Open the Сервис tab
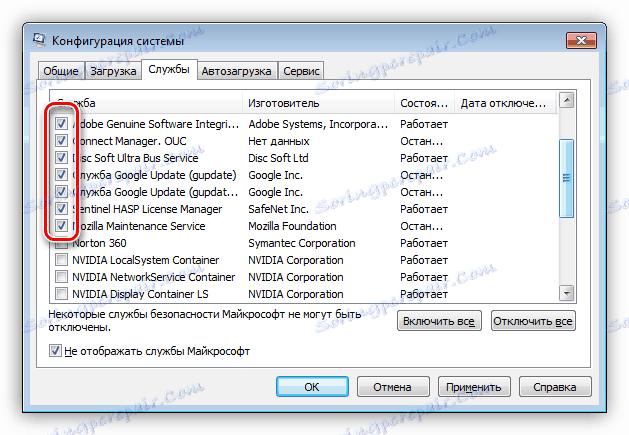Viewport: 629px width, 435px height. click(x=301, y=71)
